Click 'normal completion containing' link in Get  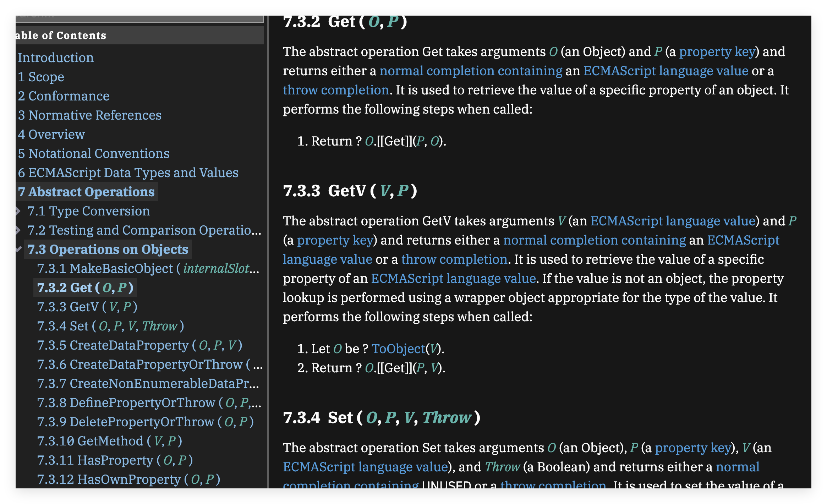point(471,71)
